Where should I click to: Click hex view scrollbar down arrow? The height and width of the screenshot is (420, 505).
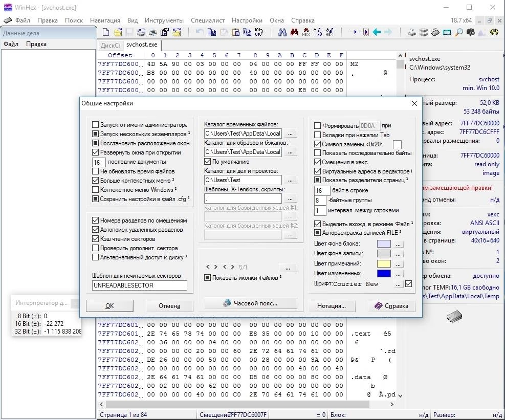point(400,395)
